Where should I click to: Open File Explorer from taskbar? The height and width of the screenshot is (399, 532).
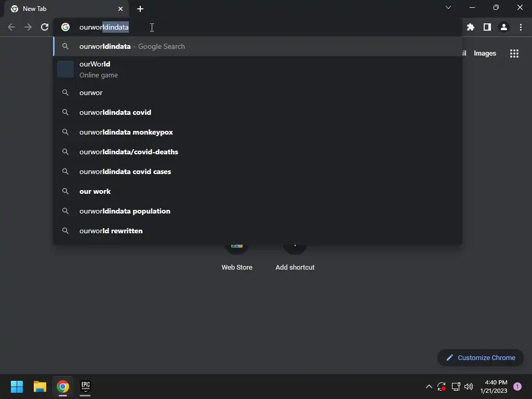pos(39,387)
